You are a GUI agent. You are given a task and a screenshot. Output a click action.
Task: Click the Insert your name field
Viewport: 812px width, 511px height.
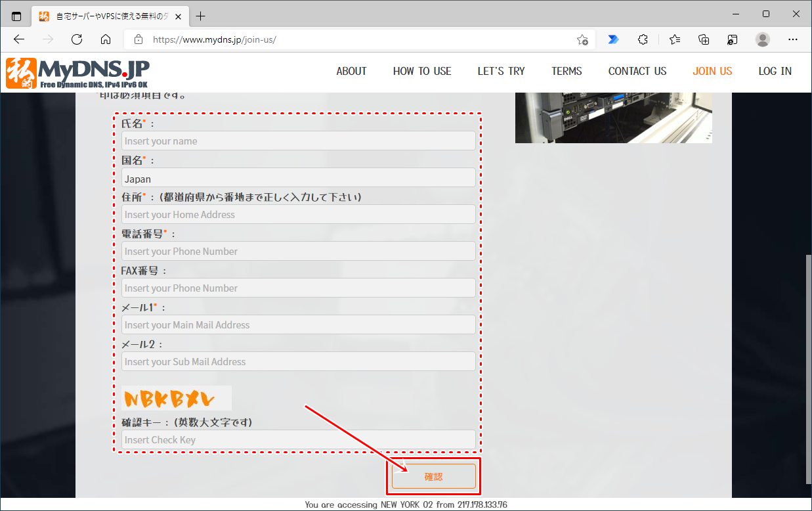[298, 141]
